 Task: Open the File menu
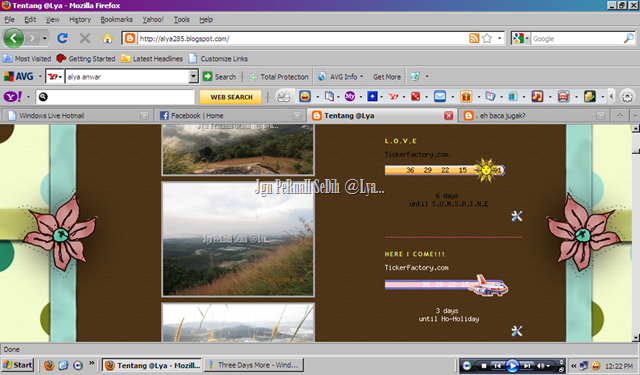9,19
